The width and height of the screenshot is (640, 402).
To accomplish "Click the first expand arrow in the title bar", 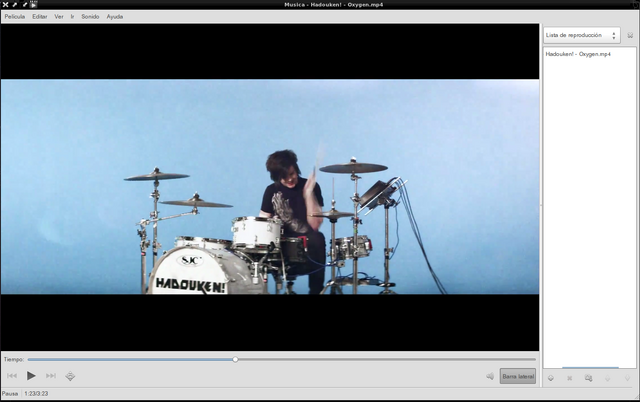I will [x=15, y=5].
